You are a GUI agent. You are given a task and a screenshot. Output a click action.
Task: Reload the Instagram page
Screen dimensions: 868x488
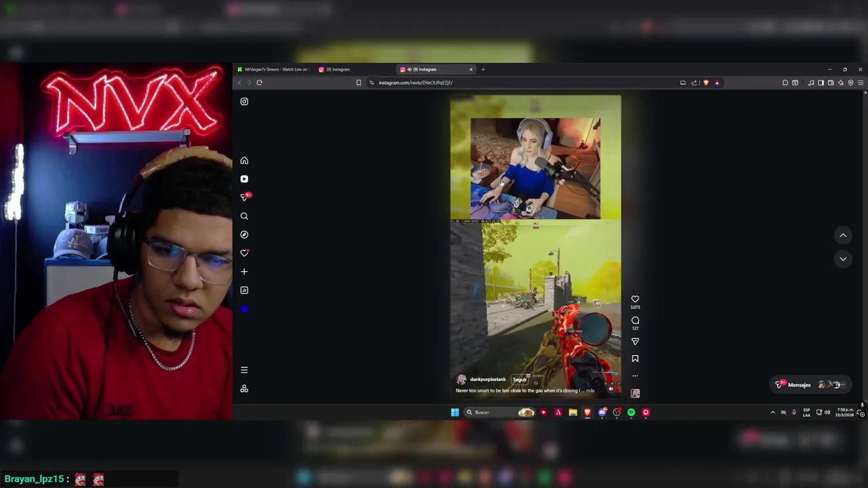[259, 83]
